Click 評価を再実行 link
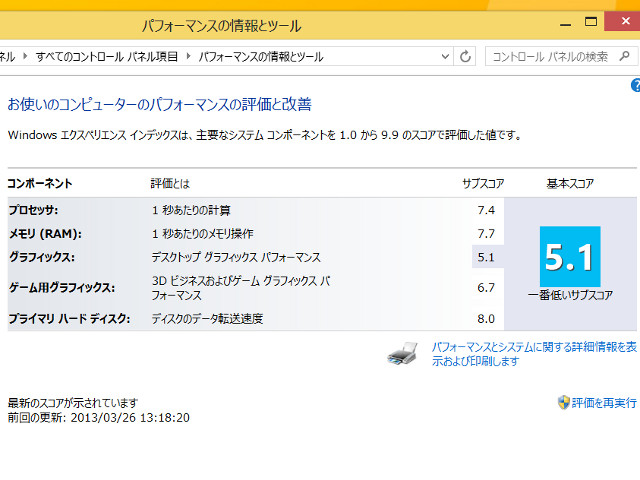 click(604, 403)
